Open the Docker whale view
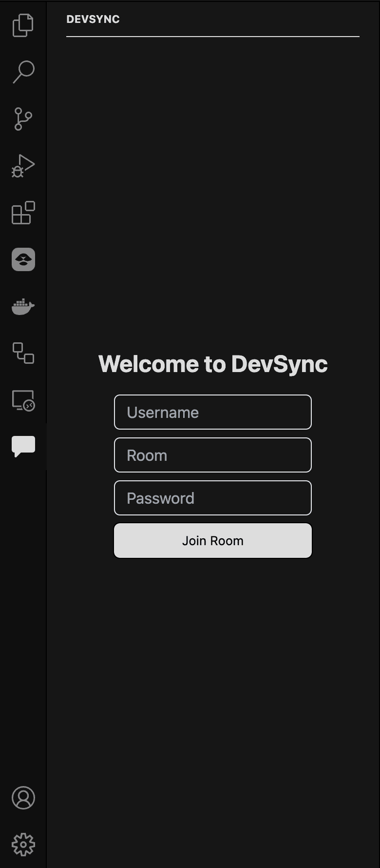 [23, 306]
